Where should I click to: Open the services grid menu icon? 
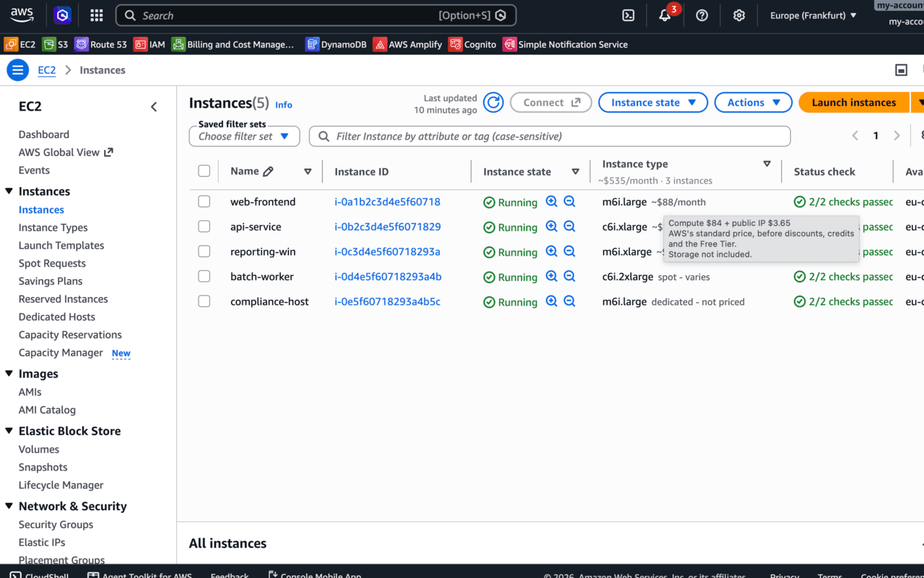coord(96,15)
